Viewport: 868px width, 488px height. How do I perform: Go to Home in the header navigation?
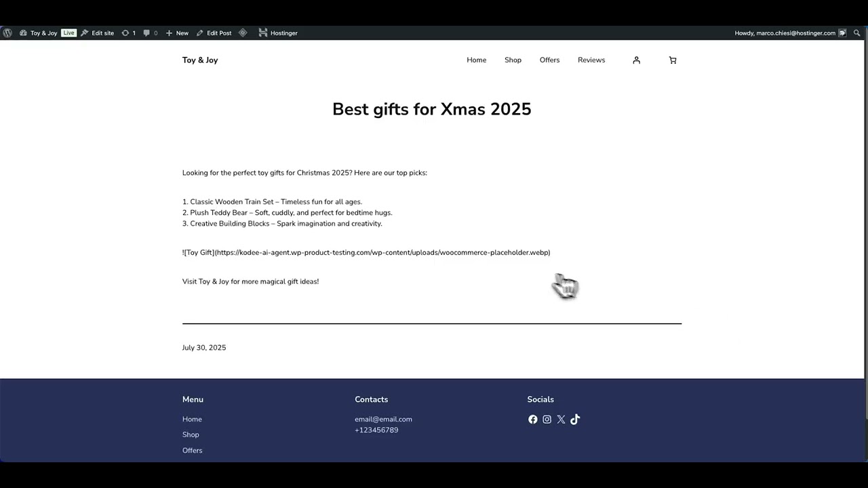(477, 60)
